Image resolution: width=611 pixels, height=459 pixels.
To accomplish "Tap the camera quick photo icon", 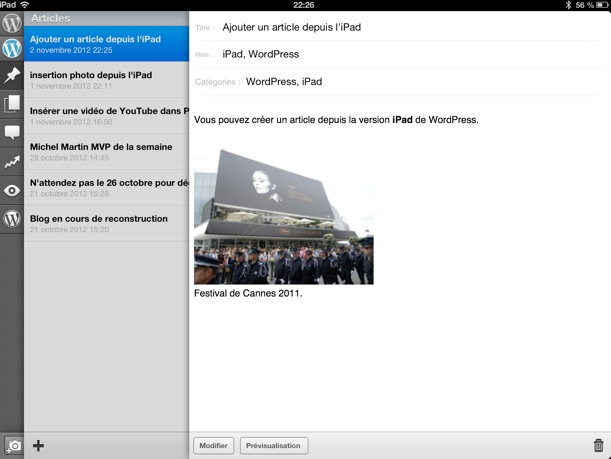I will click(x=13, y=446).
